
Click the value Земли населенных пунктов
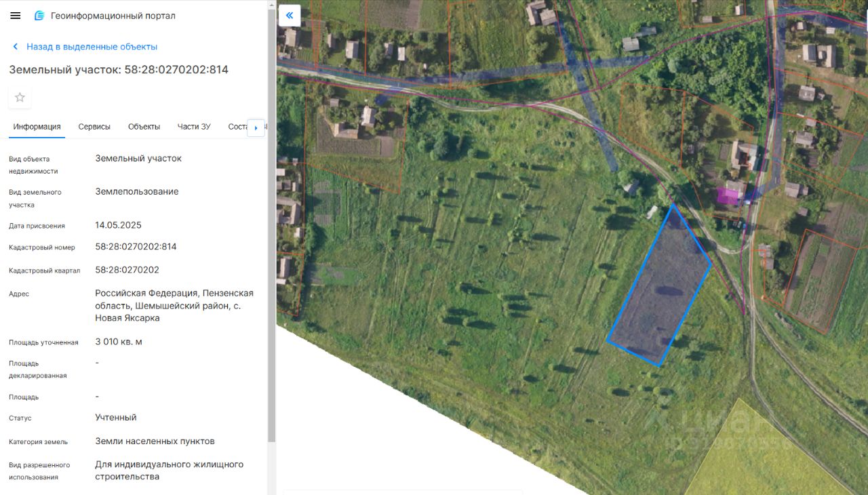pos(155,441)
